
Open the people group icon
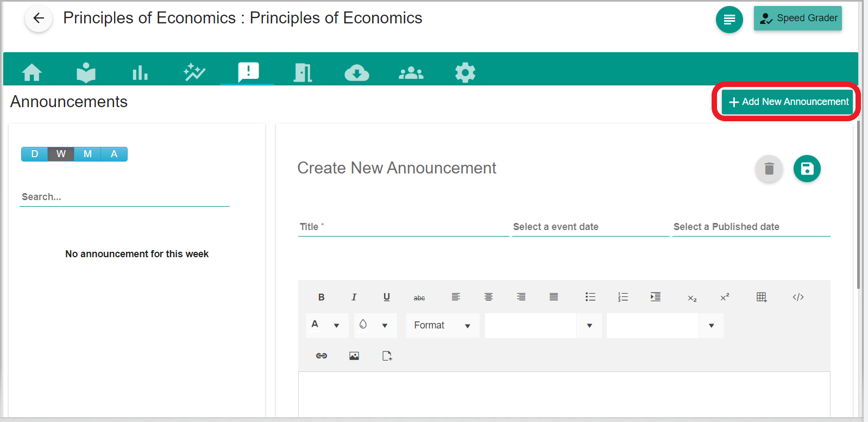point(411,72)
